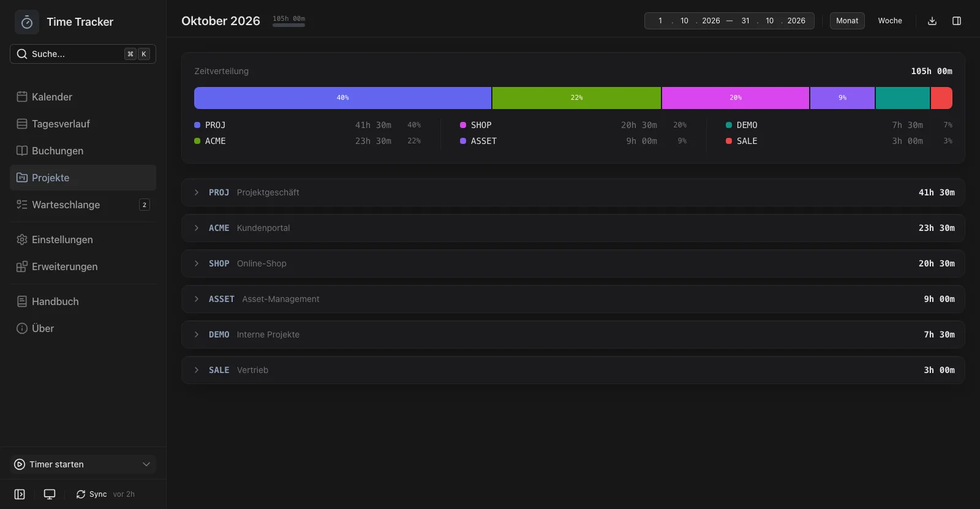Click the Warteschlange count badge 2

(x=145, y=205)
